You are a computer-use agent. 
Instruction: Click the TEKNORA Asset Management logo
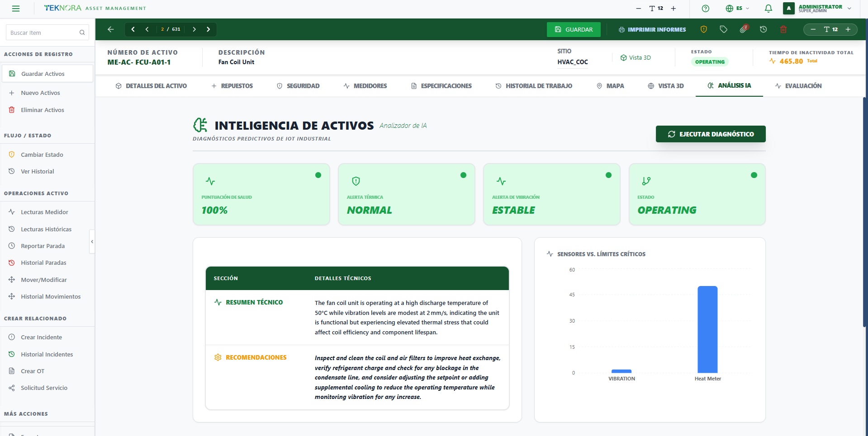(95, 8)
